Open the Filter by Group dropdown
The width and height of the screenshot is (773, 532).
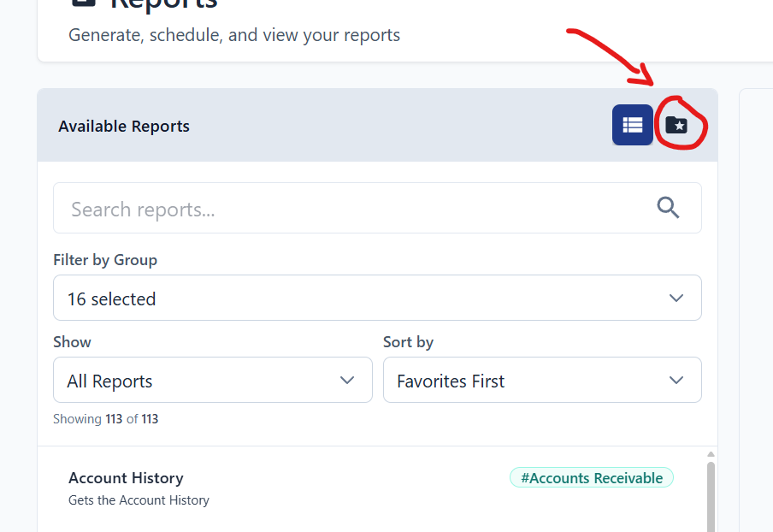click(377, 298)
